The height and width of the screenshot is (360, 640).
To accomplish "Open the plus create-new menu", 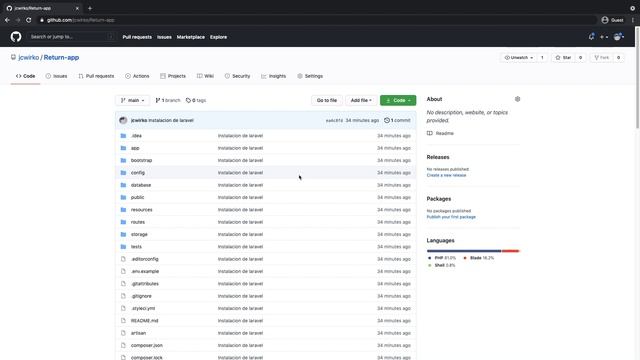I will 604,37.
